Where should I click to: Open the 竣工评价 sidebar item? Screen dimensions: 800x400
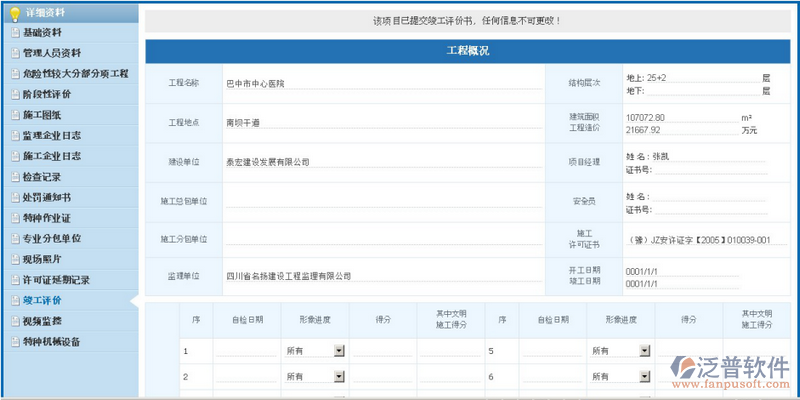tap(42, 300)
